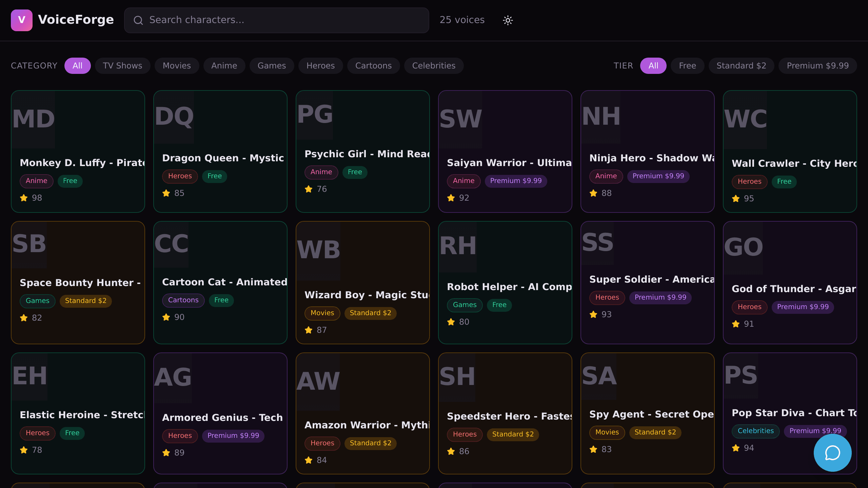Click Movies tag on Spy Agent card
The image size is (868, 488).
pos(607,432)
